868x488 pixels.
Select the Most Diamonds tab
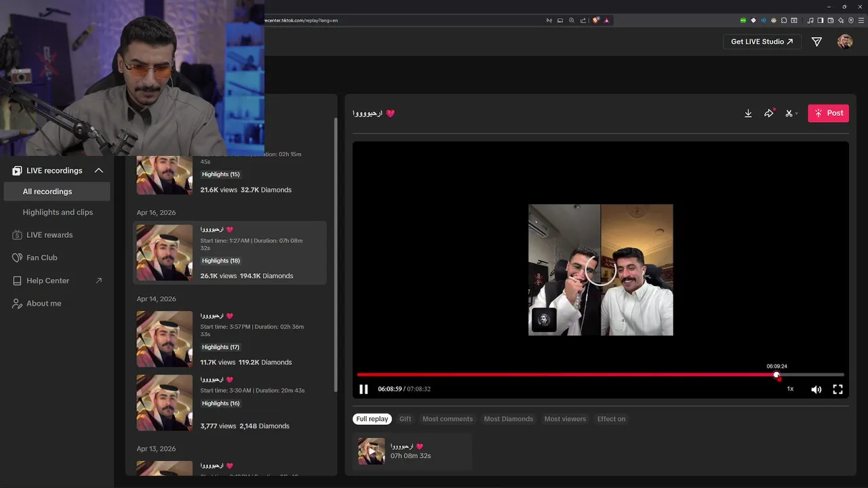click(509, 419)
